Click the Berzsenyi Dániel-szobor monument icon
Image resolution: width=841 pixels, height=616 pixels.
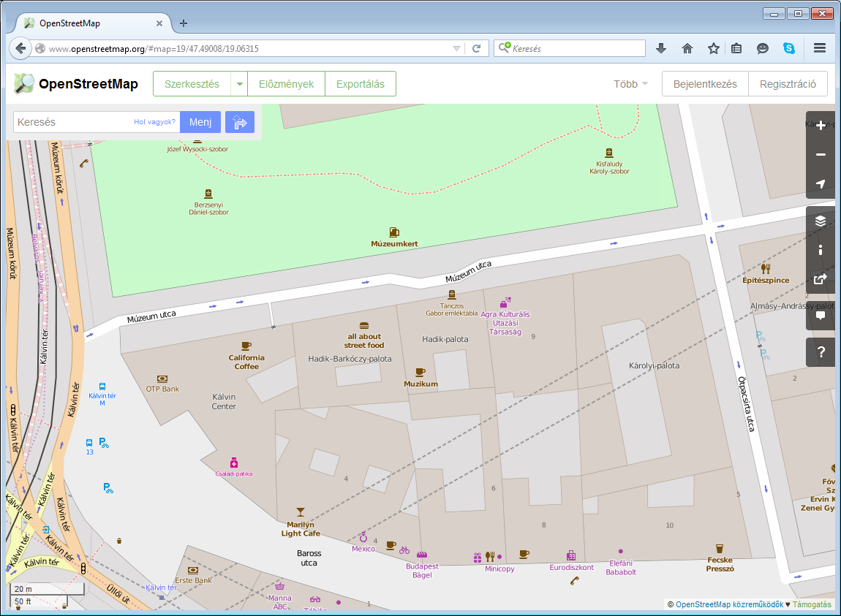208,194
